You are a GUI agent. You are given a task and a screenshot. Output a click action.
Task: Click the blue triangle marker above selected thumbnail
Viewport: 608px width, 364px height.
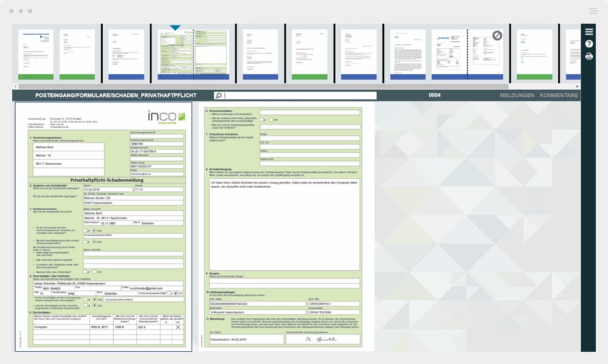pyautogui.click(x=175, y=28)
